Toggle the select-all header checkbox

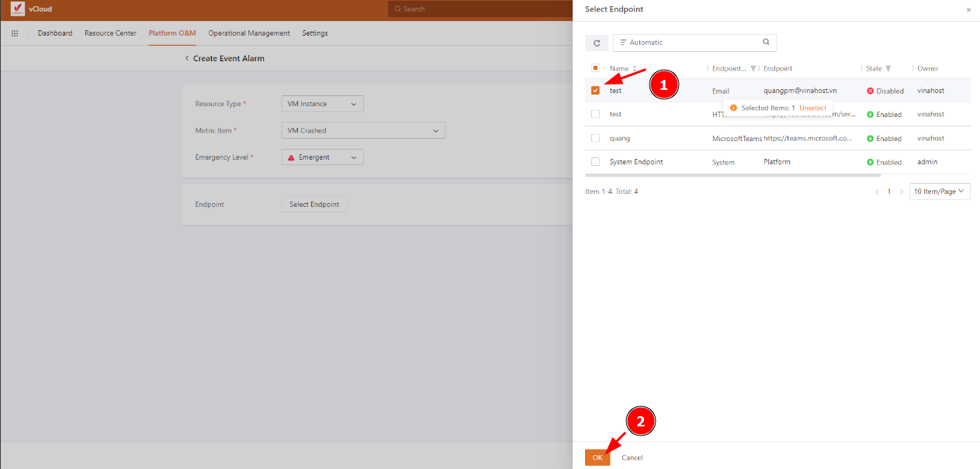point(595,68)
